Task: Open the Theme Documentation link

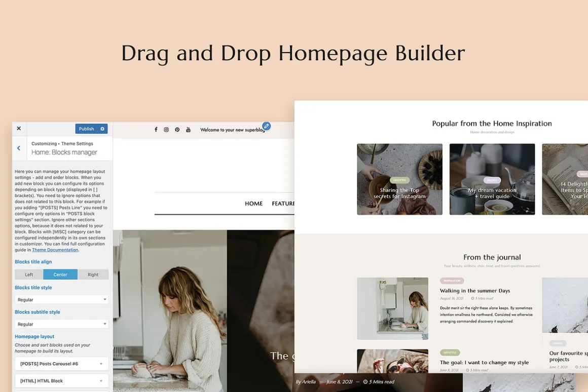Action: coord(55,250)
